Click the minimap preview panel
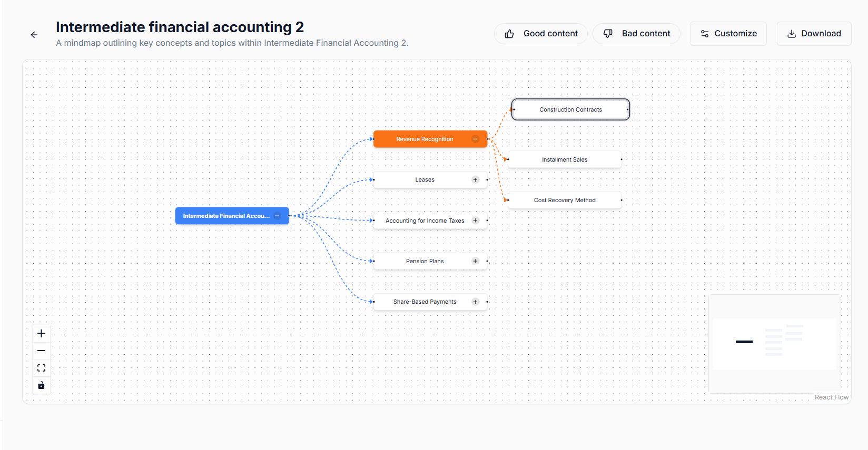This screenshot has height=450, width=868. [774, 344]
